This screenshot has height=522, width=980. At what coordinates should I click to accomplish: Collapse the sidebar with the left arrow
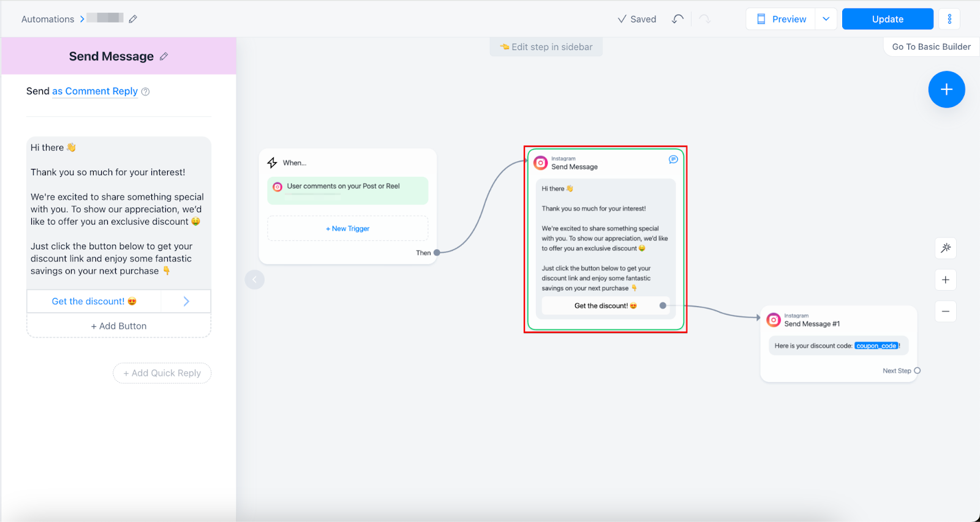coord(255,280)
